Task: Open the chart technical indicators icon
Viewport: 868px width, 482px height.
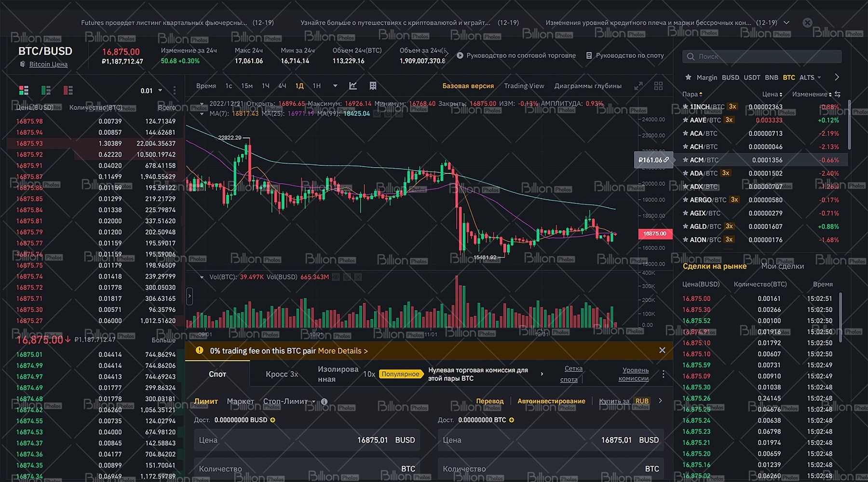Action: pyautogui.click(x=353, y=86)
